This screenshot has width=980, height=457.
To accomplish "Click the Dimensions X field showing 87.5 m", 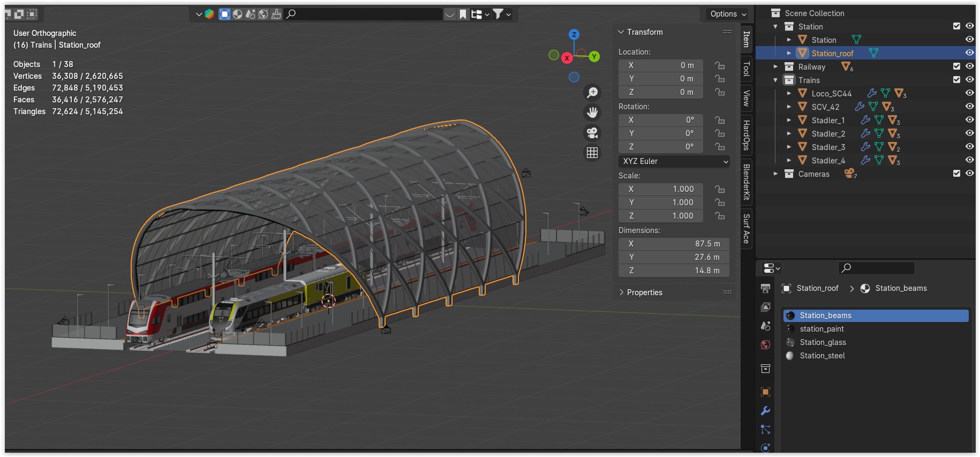I will click(x=674, y=244).
